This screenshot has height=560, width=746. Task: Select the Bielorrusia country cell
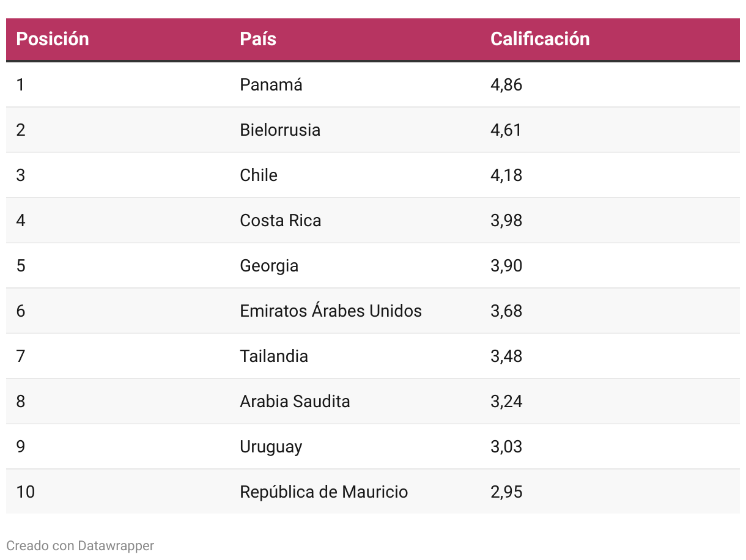(280, 130)
